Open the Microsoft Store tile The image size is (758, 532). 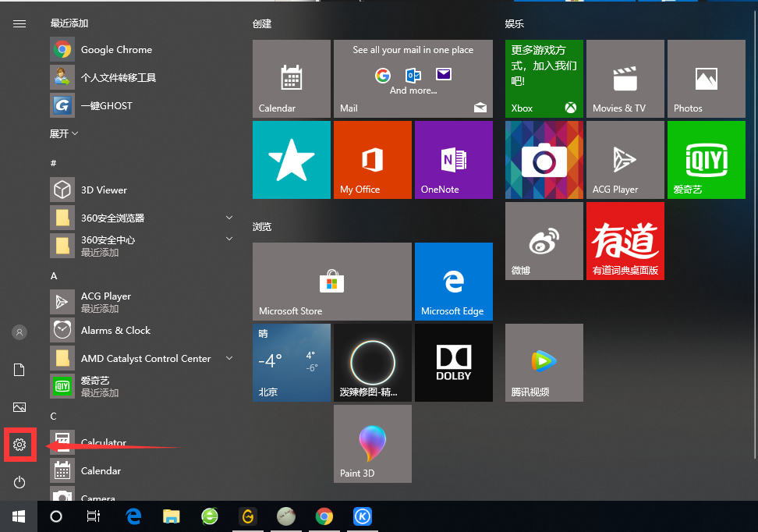[332, 282]
